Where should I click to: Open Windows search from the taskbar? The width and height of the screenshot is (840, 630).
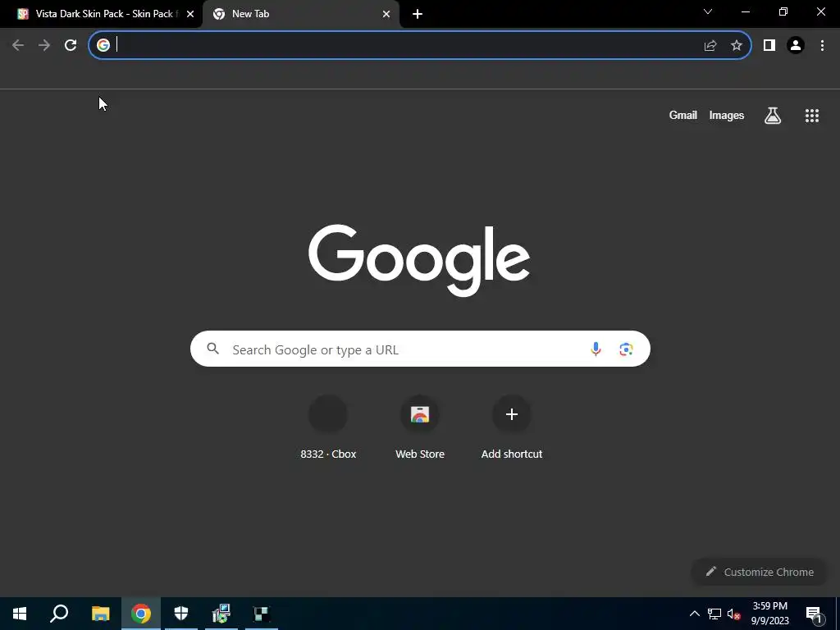point(59,614)
